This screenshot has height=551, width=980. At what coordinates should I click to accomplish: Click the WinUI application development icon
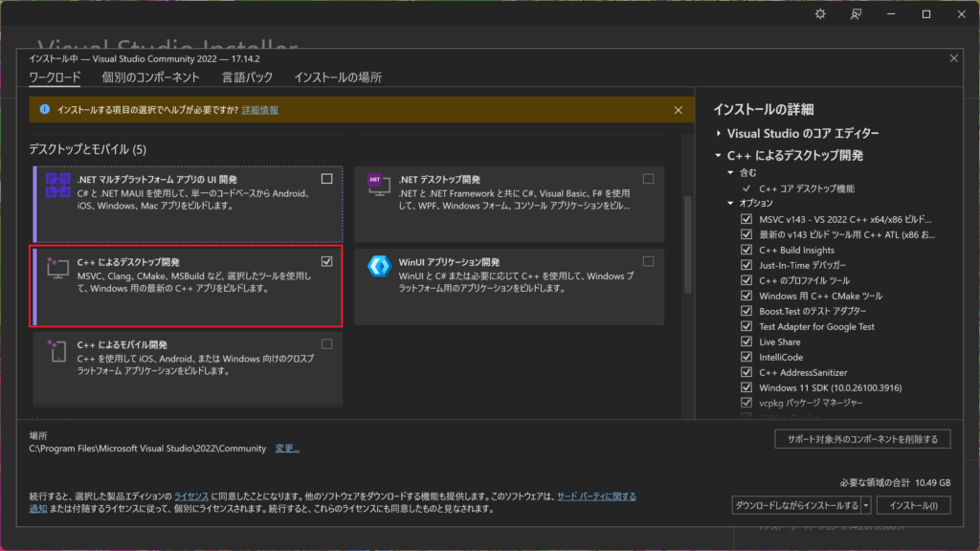[379, 266]
